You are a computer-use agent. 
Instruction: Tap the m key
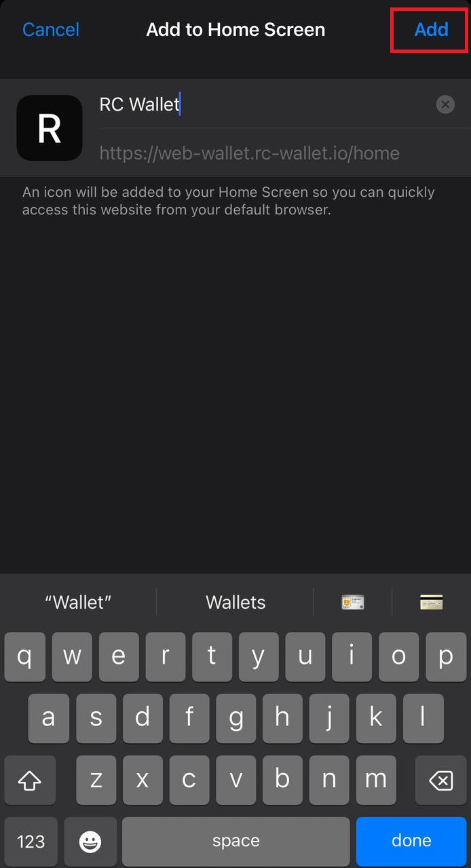(x=376, y=781)
